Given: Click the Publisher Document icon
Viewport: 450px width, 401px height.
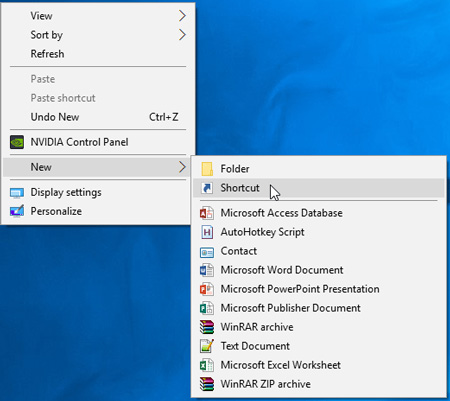Looking at the screenshot, I should tap(207, 308).
